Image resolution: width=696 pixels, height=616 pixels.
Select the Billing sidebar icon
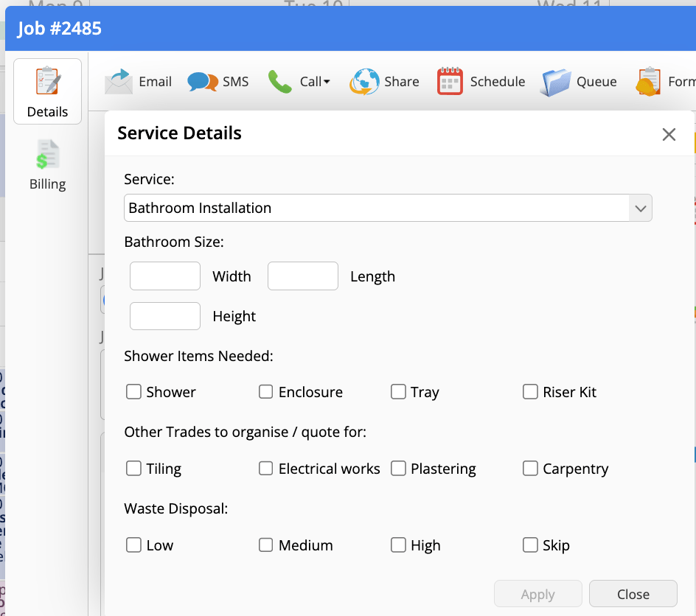[47, 156]
